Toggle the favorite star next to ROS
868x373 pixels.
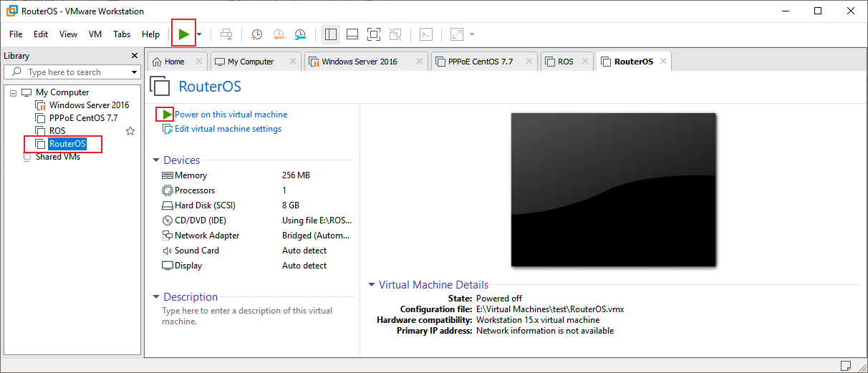pyautogui.click(x=130, y=131)
